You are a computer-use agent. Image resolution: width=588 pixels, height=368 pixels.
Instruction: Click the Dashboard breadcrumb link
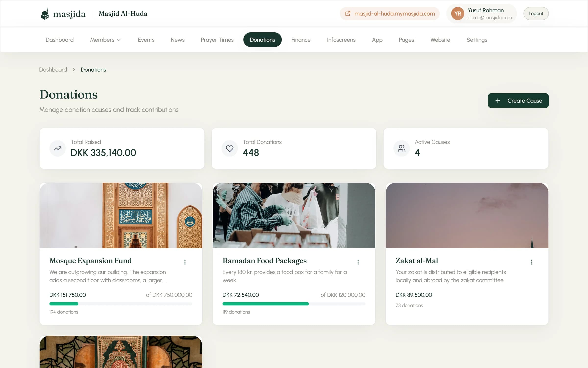tap(53, 70)
